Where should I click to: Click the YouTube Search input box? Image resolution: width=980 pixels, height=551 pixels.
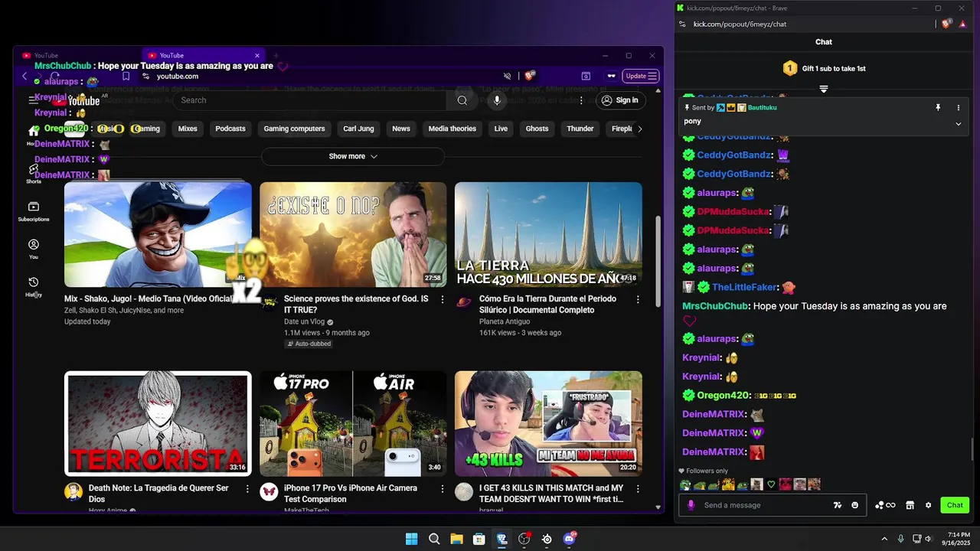[309, 100]
